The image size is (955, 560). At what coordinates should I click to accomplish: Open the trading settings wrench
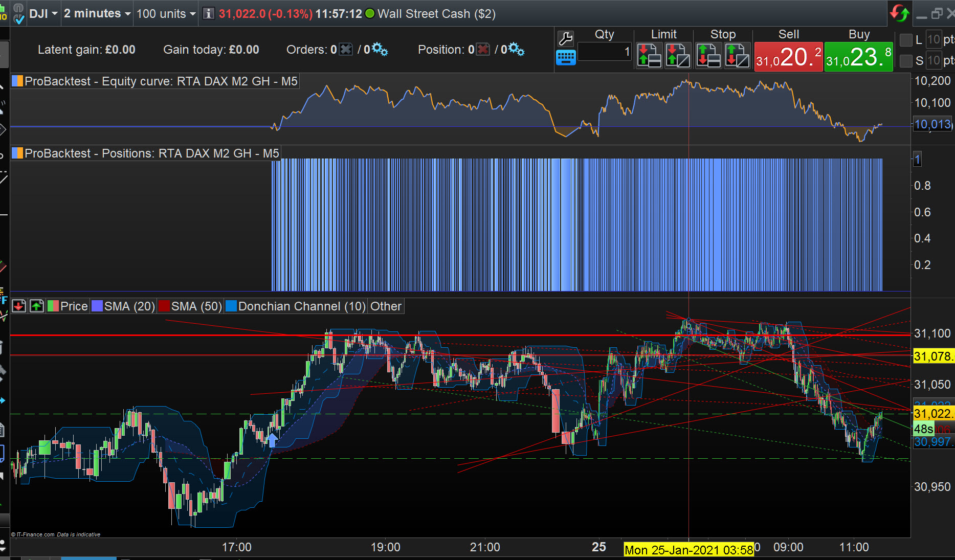point(566,38)
